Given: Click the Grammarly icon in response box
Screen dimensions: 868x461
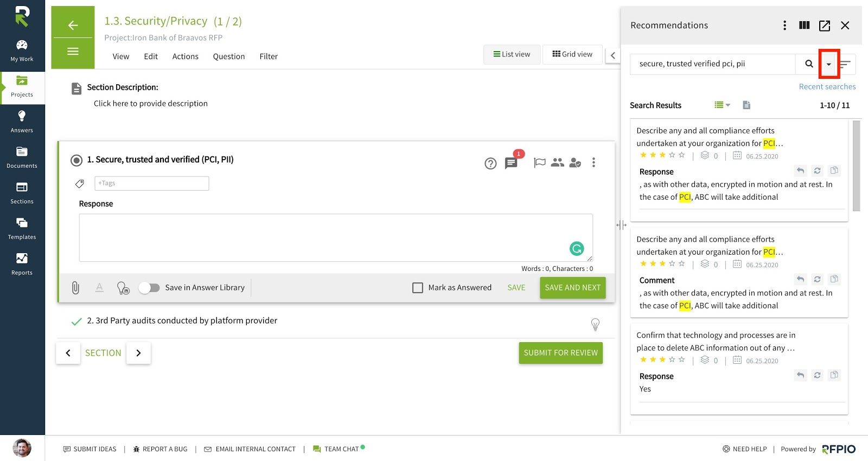Looking at the screenshot, I should pyautogui.click(x=577, y=249).
